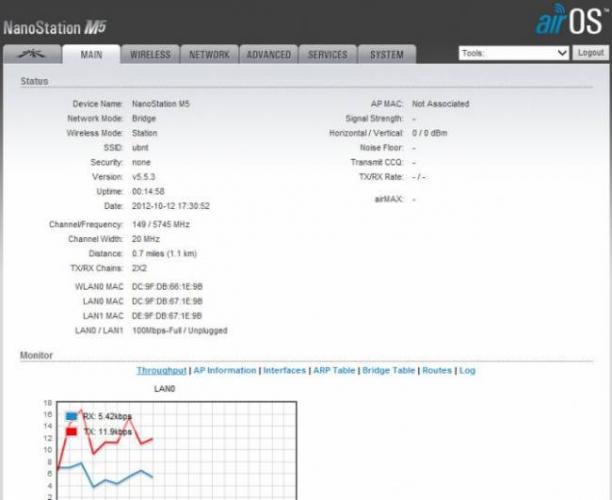Select the ADVANCED tab
The height and width of the screenshot is (500, 612).
coord(269,55)
